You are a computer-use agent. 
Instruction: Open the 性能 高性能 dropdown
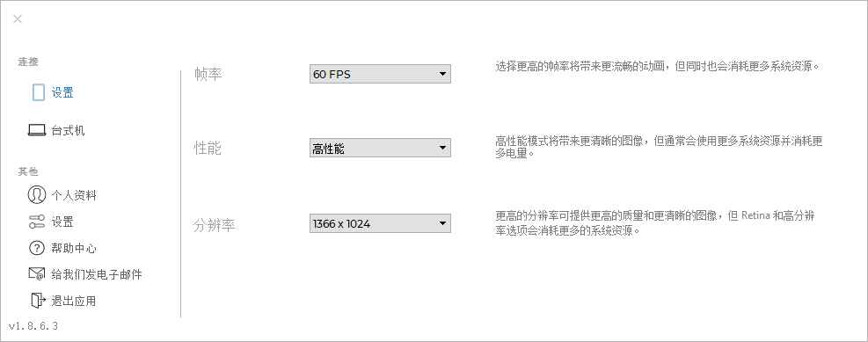380,148
